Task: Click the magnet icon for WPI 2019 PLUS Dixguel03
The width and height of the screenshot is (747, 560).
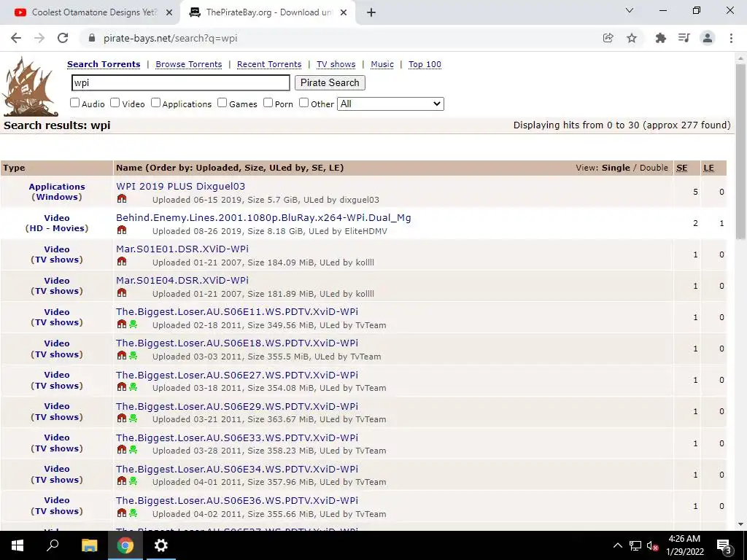Action: coord(122,199)
